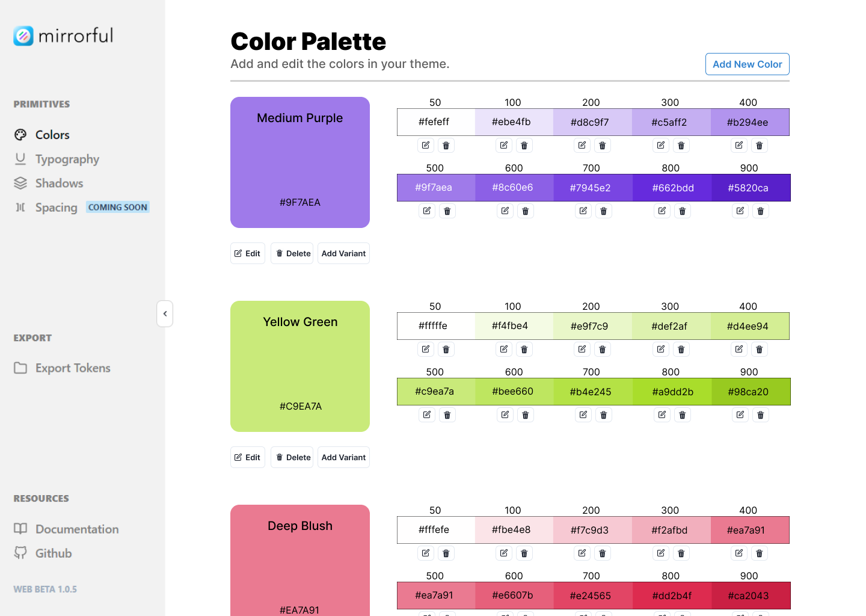Open the Typography section

point(67,159)
